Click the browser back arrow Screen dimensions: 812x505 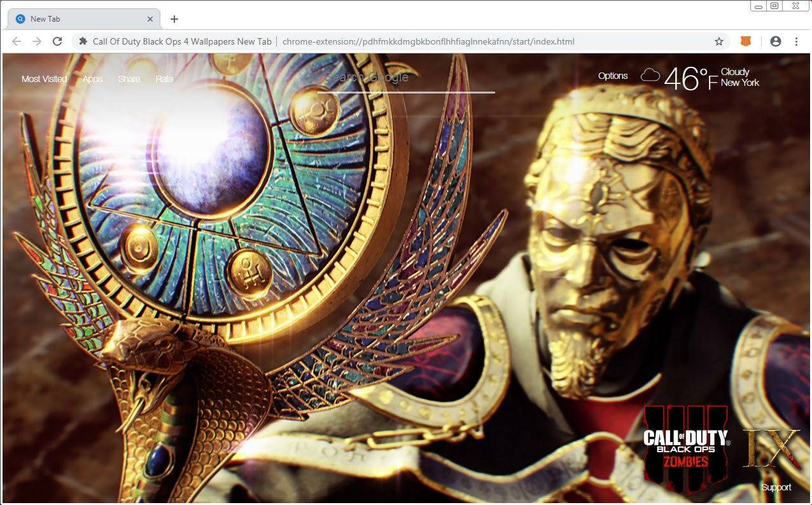click(x=17, y=41)
